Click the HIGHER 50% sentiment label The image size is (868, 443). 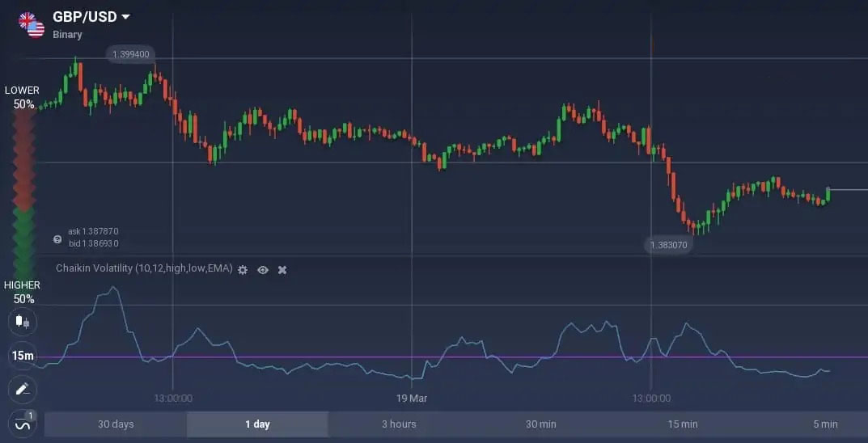point(23,292)
